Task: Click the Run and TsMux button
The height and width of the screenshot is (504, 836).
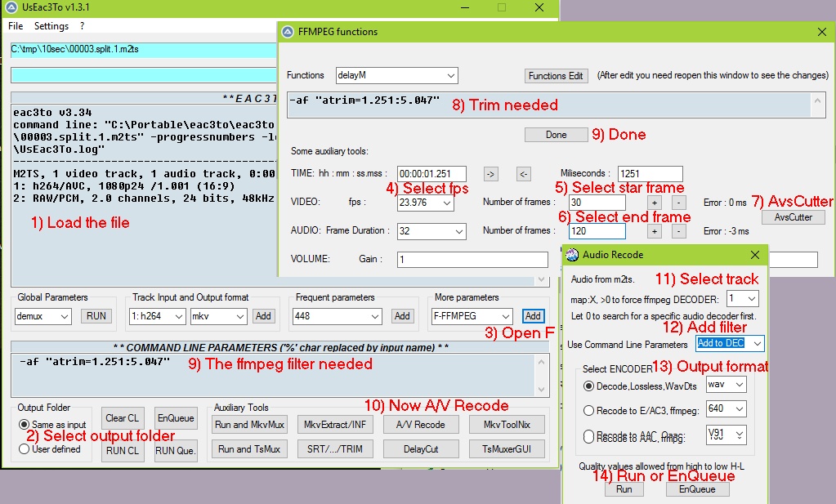Action: coord(249,449)
